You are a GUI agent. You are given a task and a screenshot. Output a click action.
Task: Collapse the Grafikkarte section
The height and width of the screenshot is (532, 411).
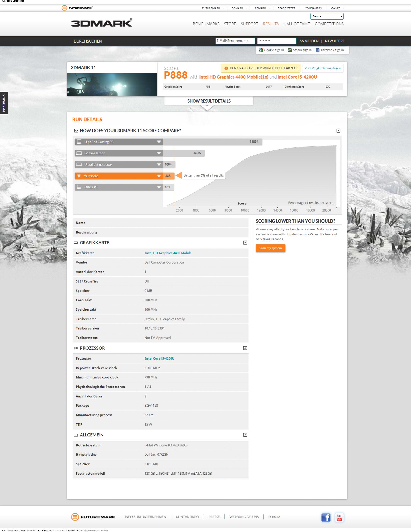245,243
